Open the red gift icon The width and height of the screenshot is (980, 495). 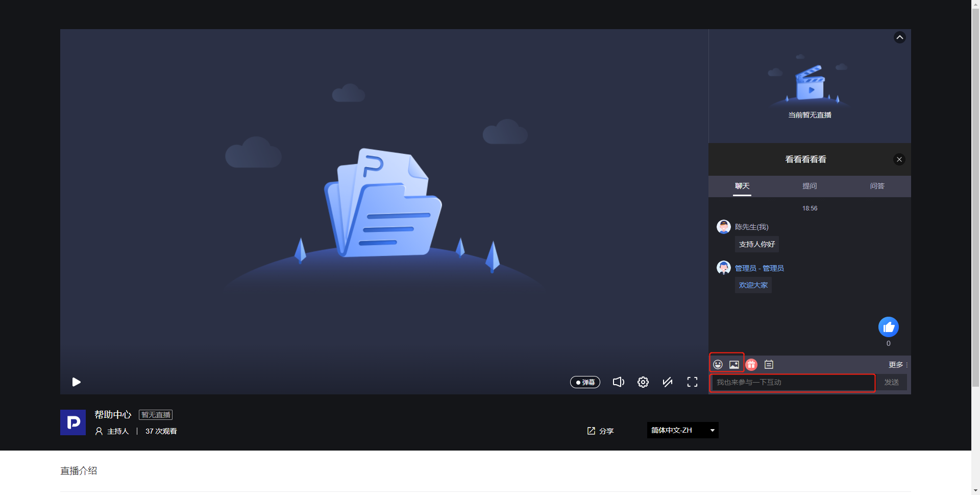pos(751,364)
